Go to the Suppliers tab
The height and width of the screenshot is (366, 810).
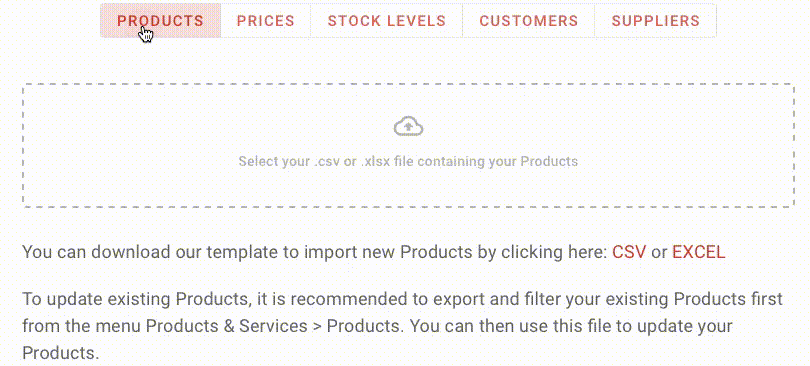tap(656, 21)
